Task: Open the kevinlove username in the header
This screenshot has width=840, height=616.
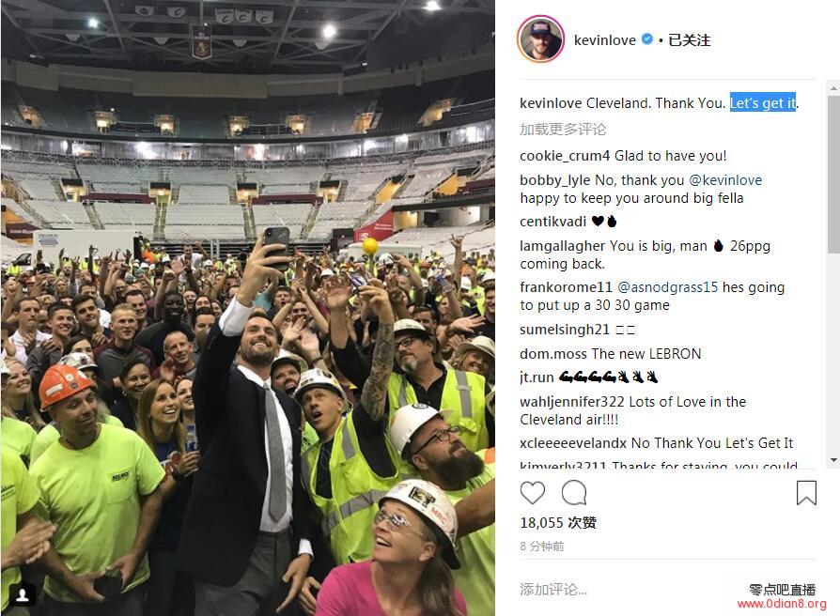Action: (604, 40)
